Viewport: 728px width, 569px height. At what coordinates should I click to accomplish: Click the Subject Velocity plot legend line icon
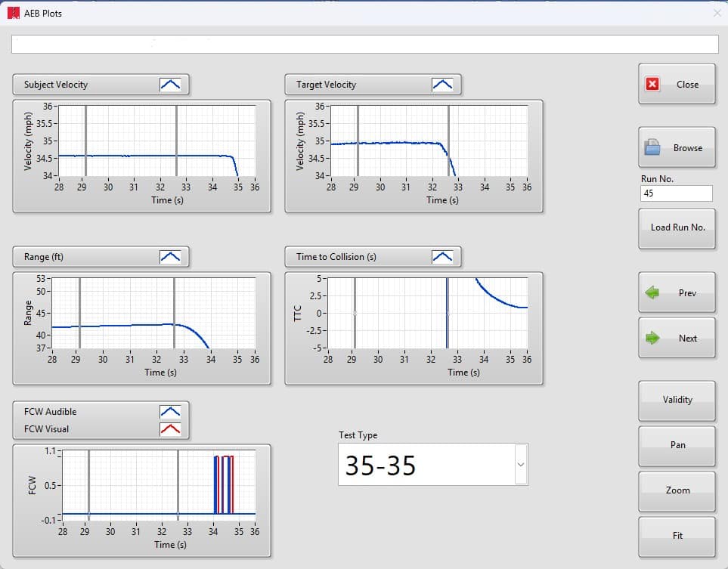170,85
